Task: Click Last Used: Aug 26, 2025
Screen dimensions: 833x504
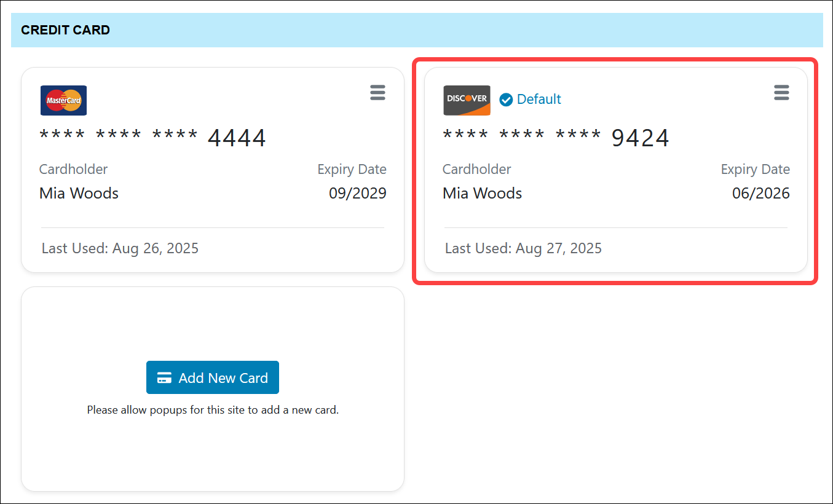Action: point(120,248)
